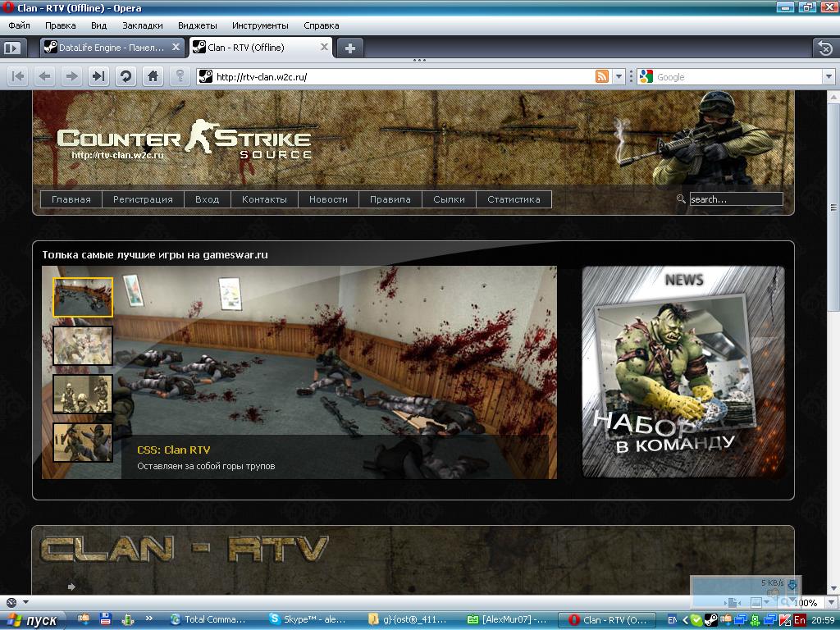
Task: Open the Правила page link
Action: click(390, 199)
